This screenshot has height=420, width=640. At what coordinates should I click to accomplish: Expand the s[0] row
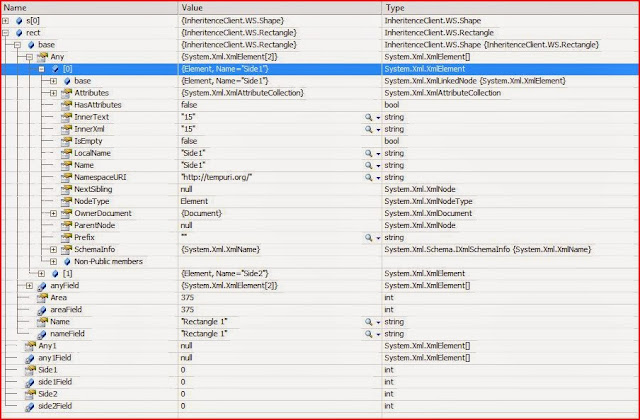(5, 20)
